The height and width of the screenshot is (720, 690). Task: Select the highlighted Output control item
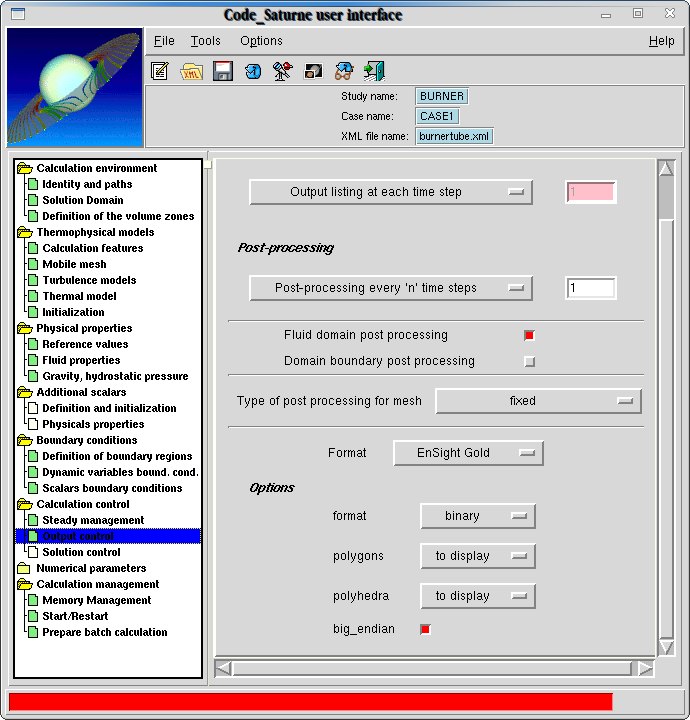108,536
